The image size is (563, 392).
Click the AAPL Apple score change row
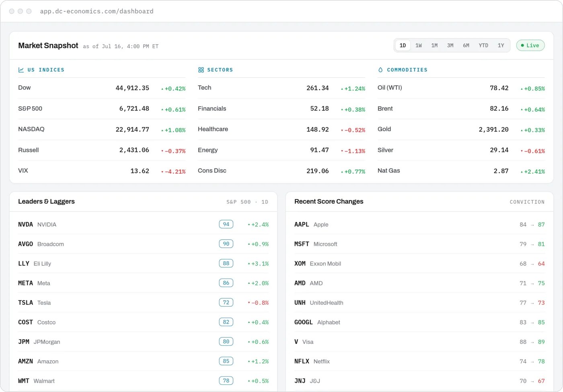tap(419, 225)
